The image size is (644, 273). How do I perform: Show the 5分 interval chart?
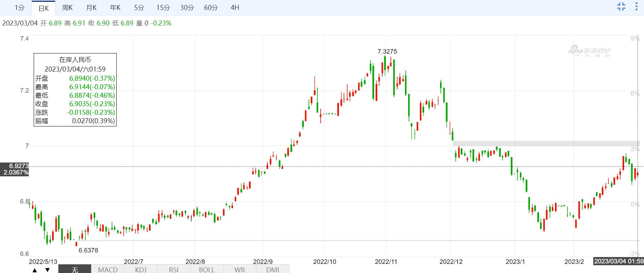[x=139, y=7]
